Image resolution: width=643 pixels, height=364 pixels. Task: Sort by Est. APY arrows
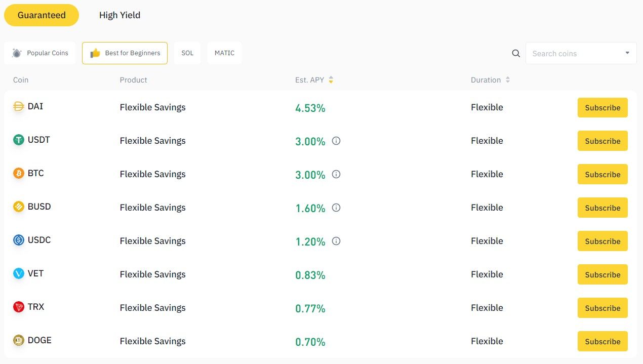(x=331, y=80)
